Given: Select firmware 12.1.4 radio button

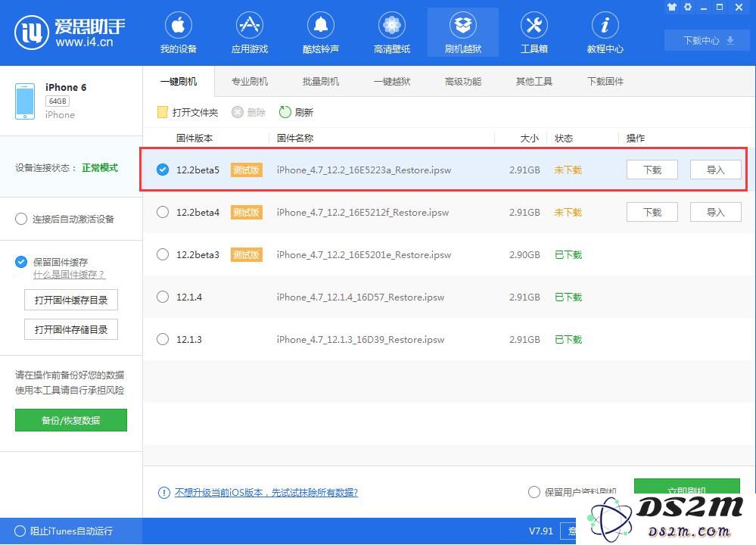Looking at the screenshot, I should (x=163, y=297).
